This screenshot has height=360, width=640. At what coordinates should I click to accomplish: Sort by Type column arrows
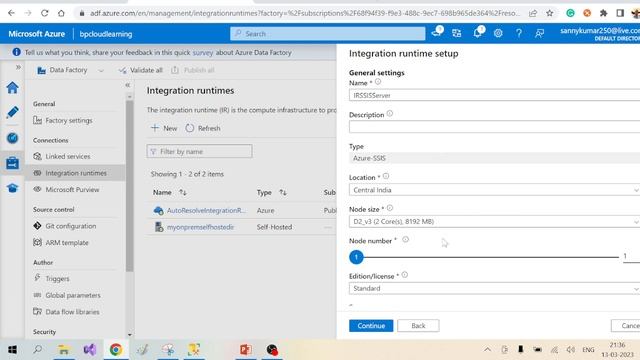click(283, 192)
